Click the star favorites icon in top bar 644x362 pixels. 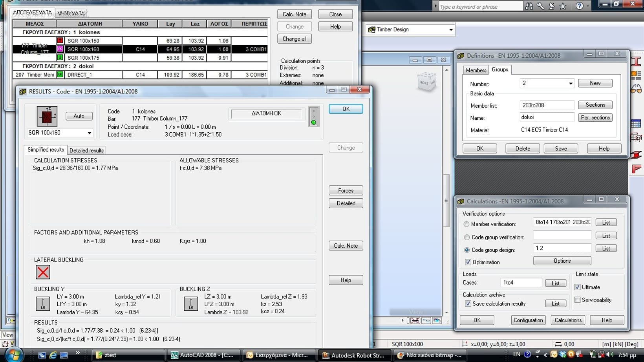coord(563,6)
